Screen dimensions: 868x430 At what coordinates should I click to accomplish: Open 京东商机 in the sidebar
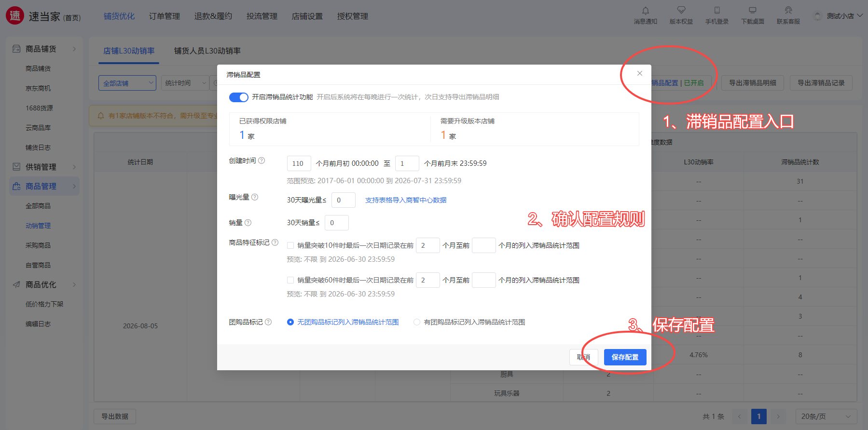[38, 88]
